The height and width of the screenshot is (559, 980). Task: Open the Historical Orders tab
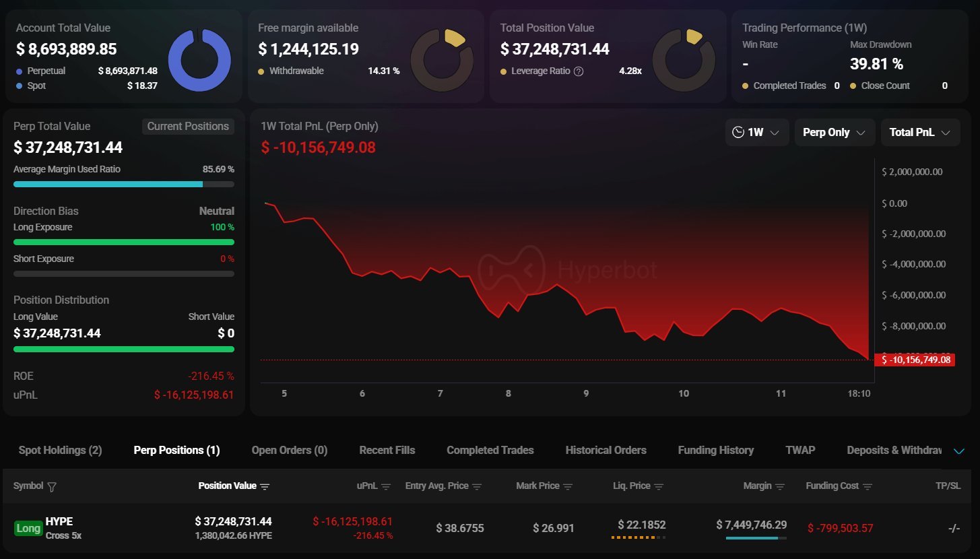(x=606, y=450)
